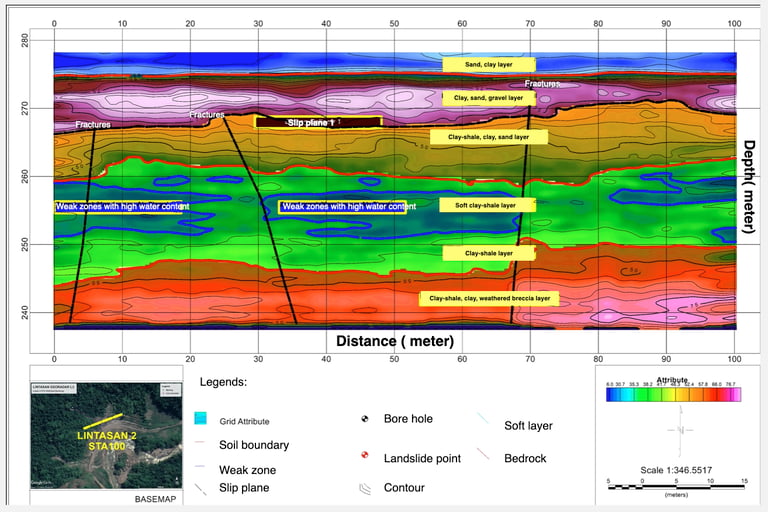Click the 'Attribute' color bar title

pos(672,380)
